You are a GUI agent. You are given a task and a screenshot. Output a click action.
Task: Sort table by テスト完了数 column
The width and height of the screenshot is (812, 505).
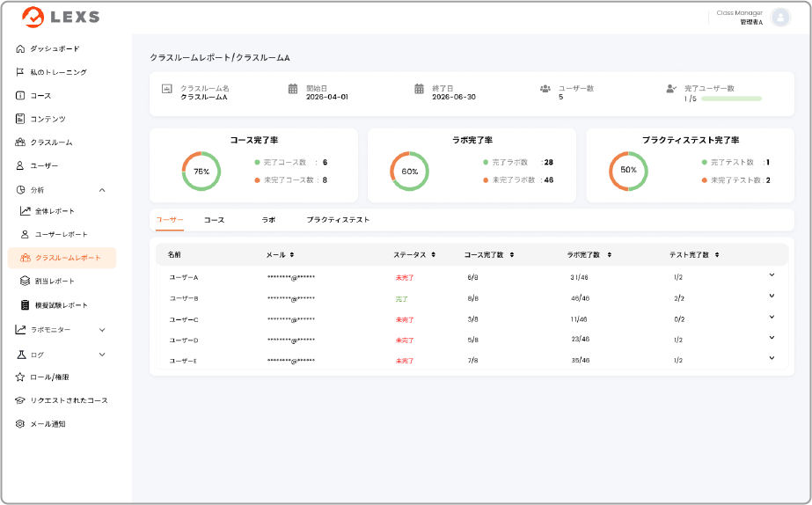click(x=717, y=255)
